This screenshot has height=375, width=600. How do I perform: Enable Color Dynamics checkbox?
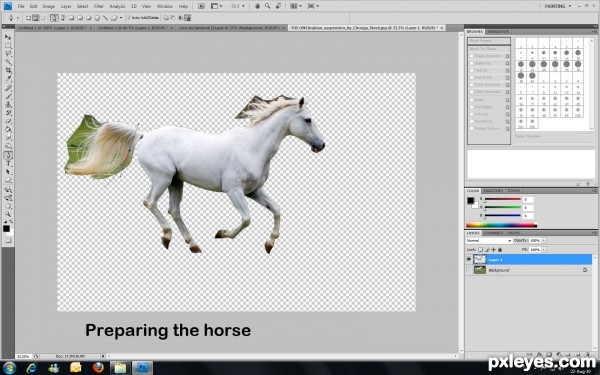coord(471,85)
